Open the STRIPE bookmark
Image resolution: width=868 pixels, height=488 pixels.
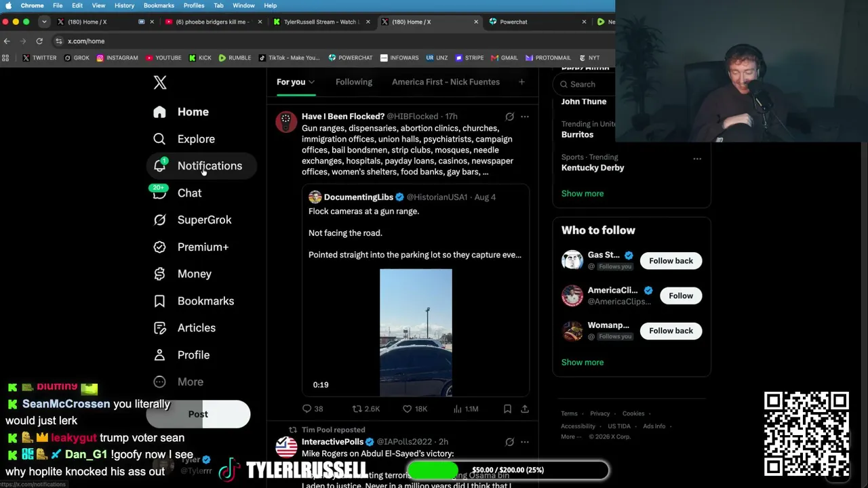pyautogui.click(x=469, y=58)
